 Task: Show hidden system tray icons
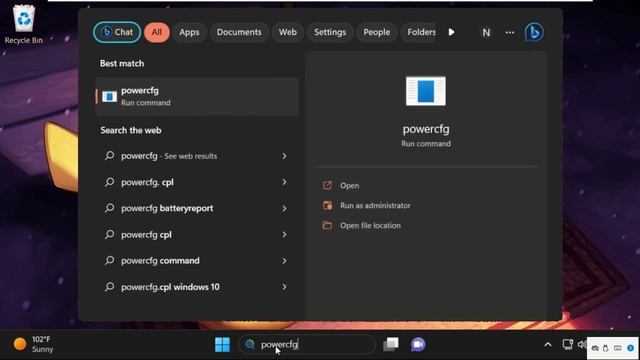coord(548,345)
